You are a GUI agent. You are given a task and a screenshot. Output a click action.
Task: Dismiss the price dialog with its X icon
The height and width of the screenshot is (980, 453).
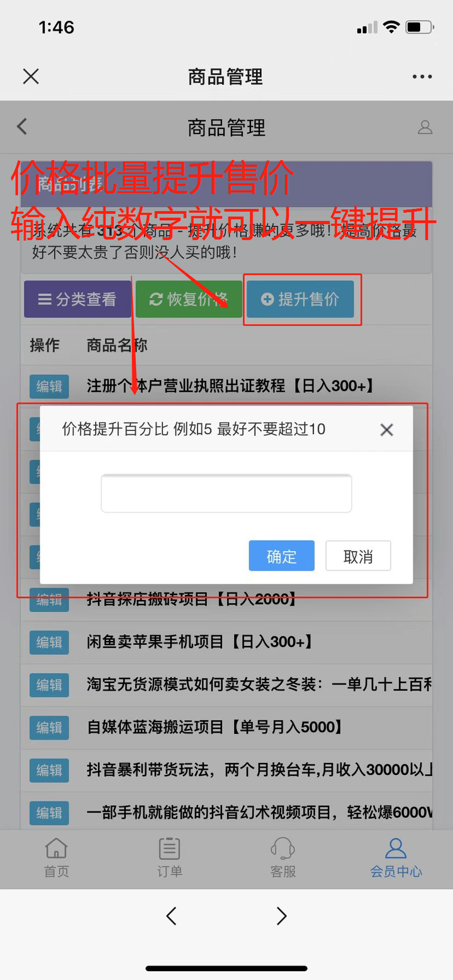click(x=387, y=430)
